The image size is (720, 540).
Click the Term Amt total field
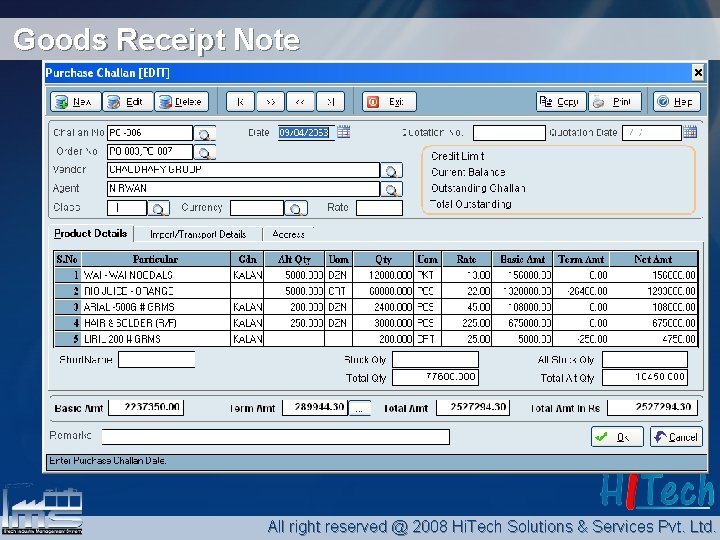click(315, 407)
